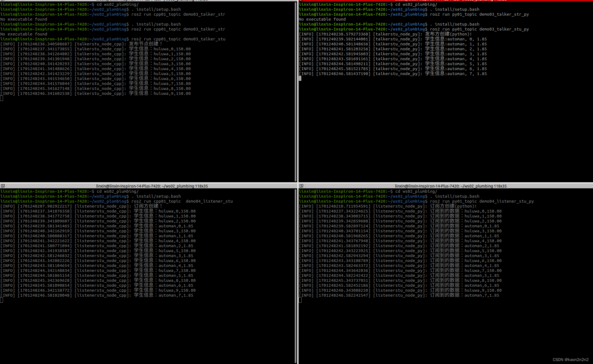The image size is (593, 364).
Task: Click the '订阅到的数据：huluwa,6,150.00' line in the bottom-right pane
Action: point(400,261)
